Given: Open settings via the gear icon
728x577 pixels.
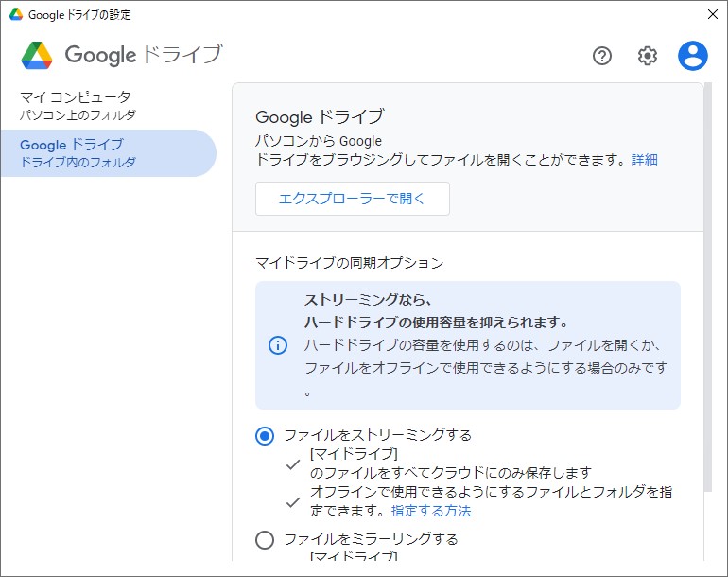Looking at the screenshot, I should click(648, 56).
